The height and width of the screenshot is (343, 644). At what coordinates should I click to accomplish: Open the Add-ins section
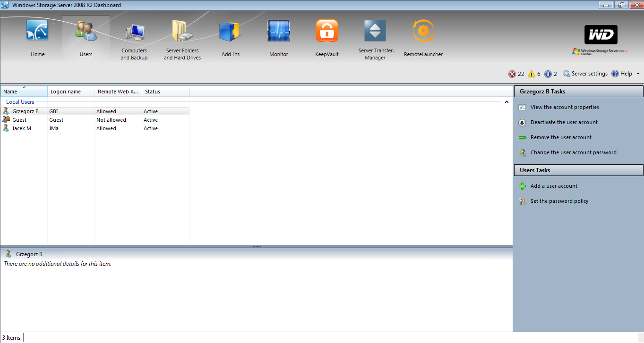coord(231,39)
